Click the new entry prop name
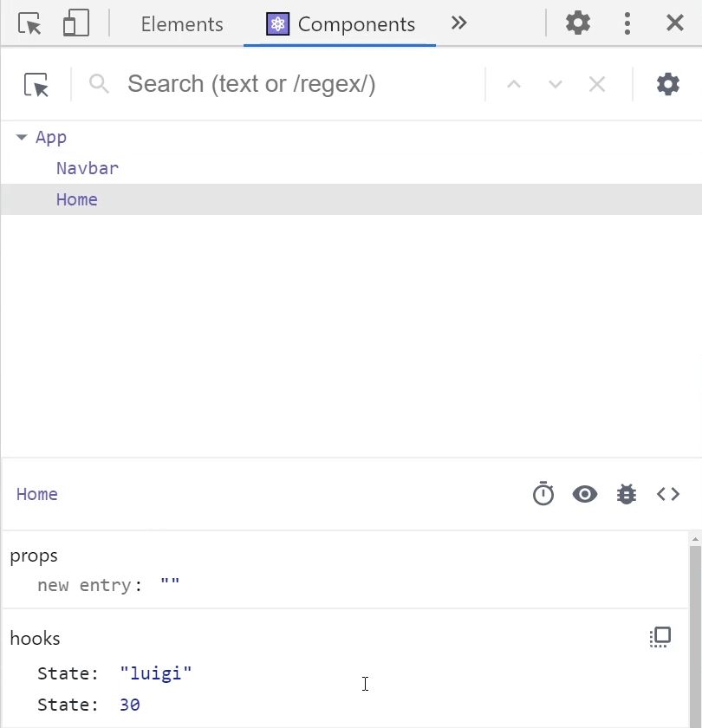This screenshot has width=702, height=728. pos(84,586)
